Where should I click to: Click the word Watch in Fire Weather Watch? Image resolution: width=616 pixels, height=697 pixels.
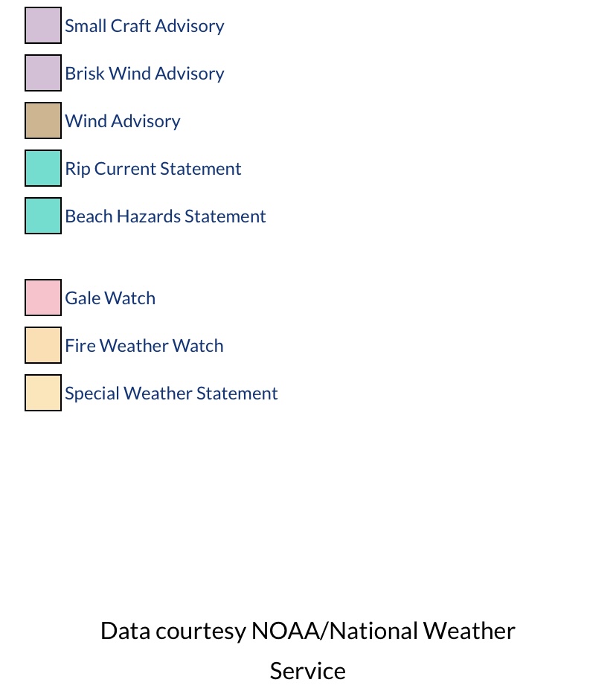tap(198, 345)
